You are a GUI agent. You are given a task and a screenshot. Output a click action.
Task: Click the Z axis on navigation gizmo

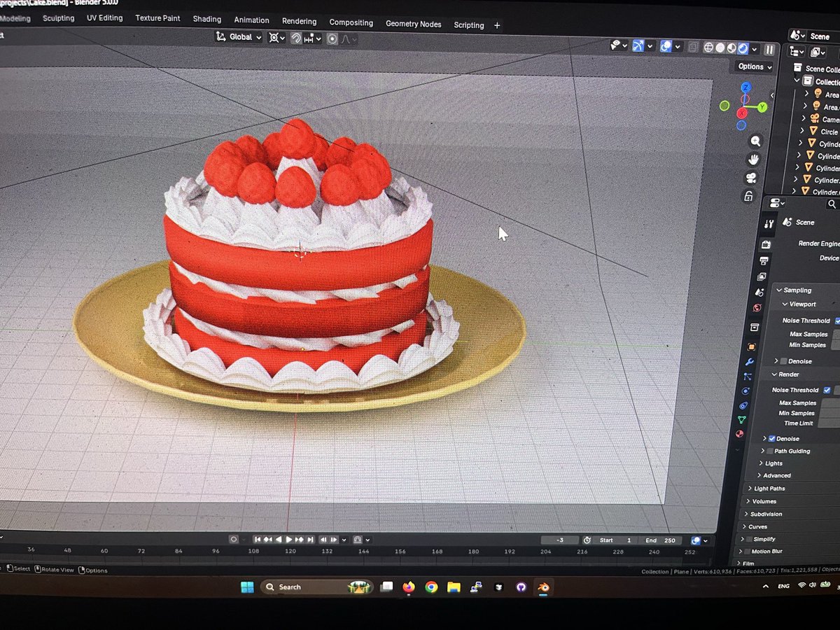click(746, 87)
